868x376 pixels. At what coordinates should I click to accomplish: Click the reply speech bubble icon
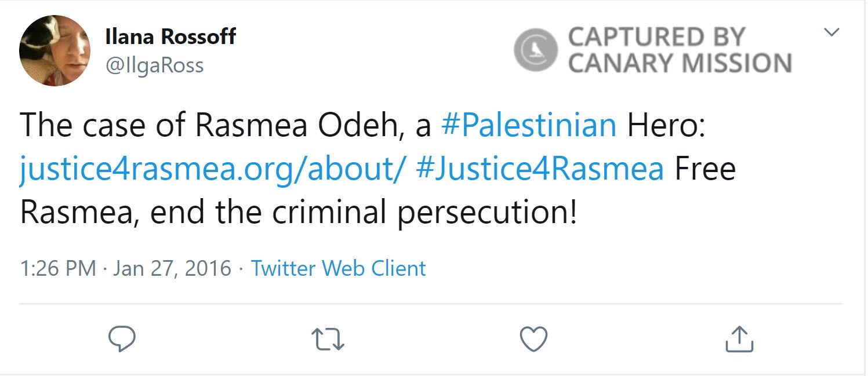[122, 339]
